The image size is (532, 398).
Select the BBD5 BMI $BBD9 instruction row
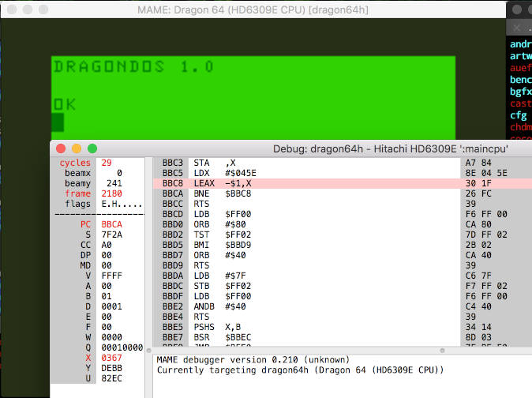coord(343,245)
